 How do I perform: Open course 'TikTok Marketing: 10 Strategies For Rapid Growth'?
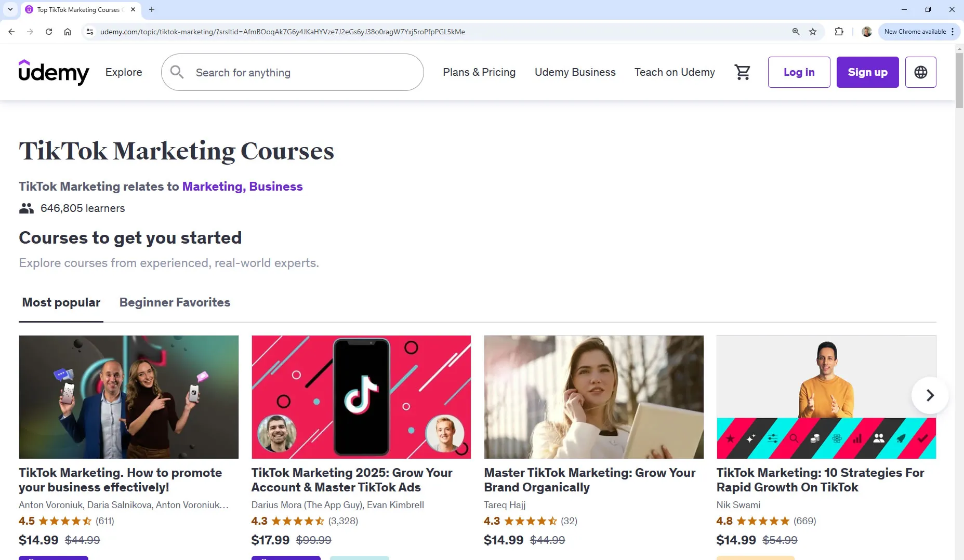pos(820,480)
